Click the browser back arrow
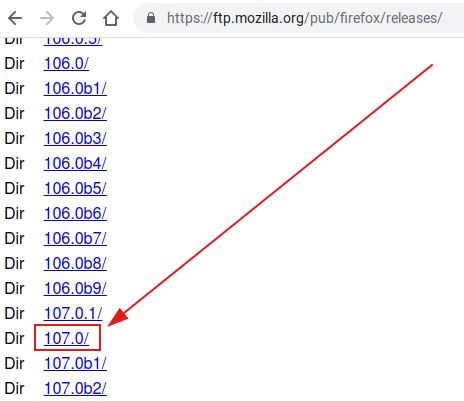The height and width of the screenshot is (401, 464). coord(15,18)
